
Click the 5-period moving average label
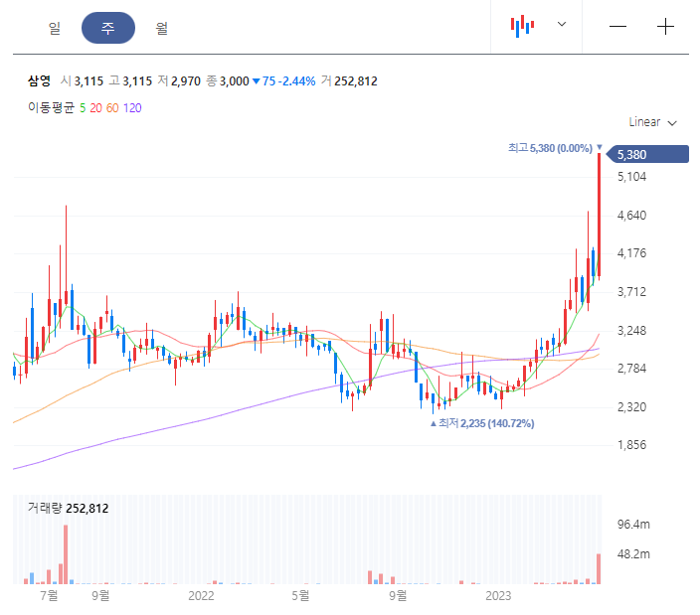pos(83,108)
